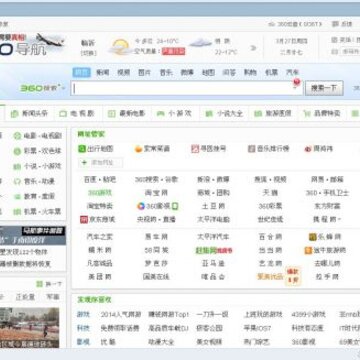Click the green phone icon after 360影视
The image size is (360, 360).
tap(175, 206)
